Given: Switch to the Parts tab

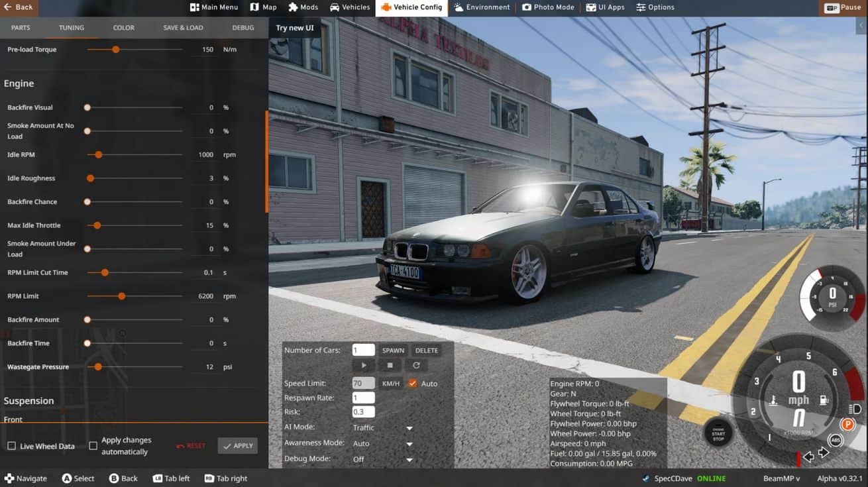Looking at the screenshot, I should pos(21,28).
